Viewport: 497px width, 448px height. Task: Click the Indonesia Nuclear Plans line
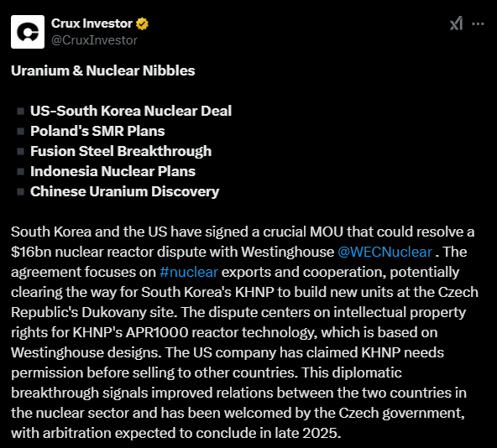point(112,171)
